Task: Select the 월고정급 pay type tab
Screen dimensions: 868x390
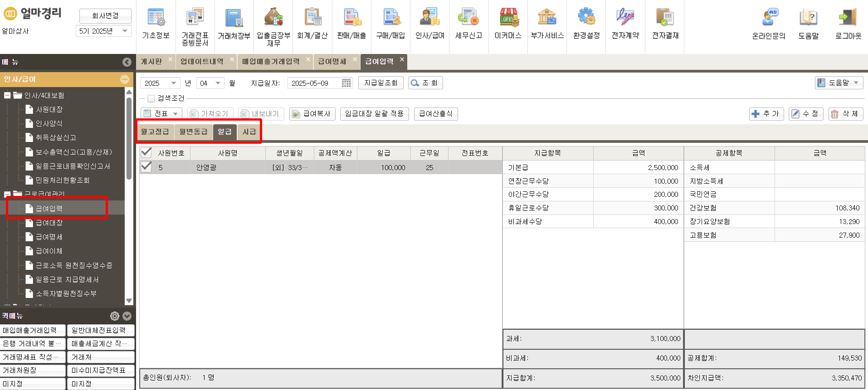Action: [155, 132]
